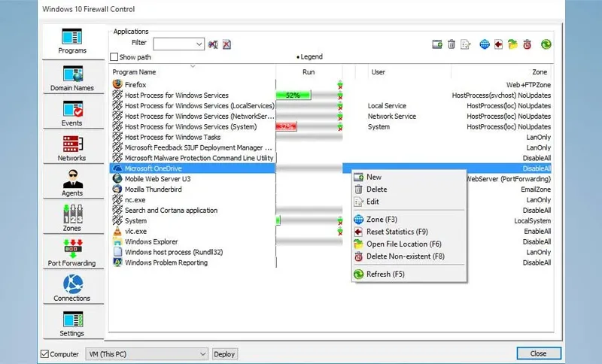Click the sort arrow above Program Name column

pyautogui.click(x=193, y=66)
